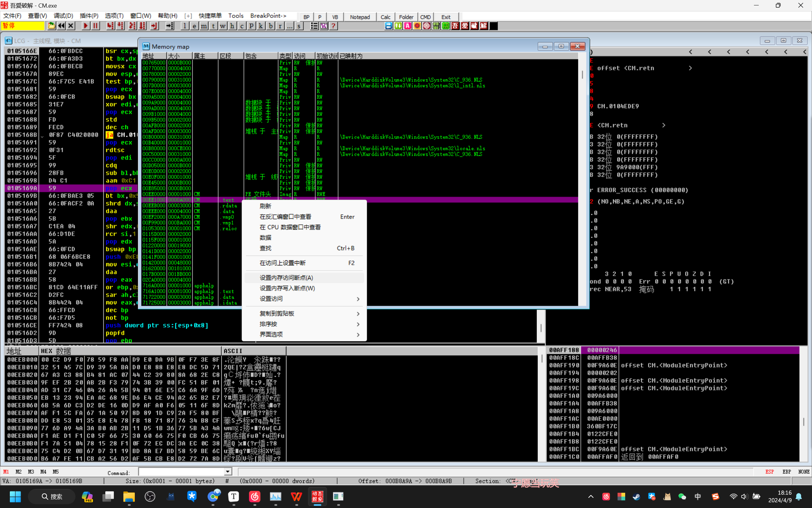812x508 pixels.
Task: Open Windows Start menu
Action: (15, 496)
